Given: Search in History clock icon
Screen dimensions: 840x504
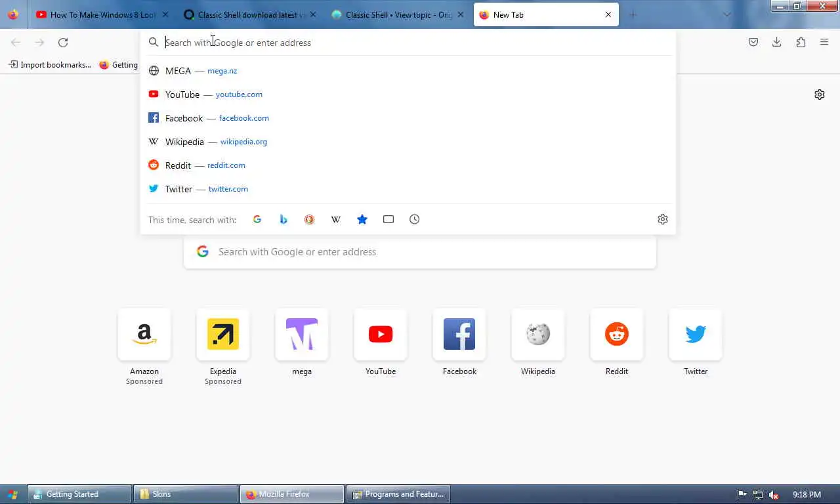Looking at the screenshot, I should (x=415, y=219).
